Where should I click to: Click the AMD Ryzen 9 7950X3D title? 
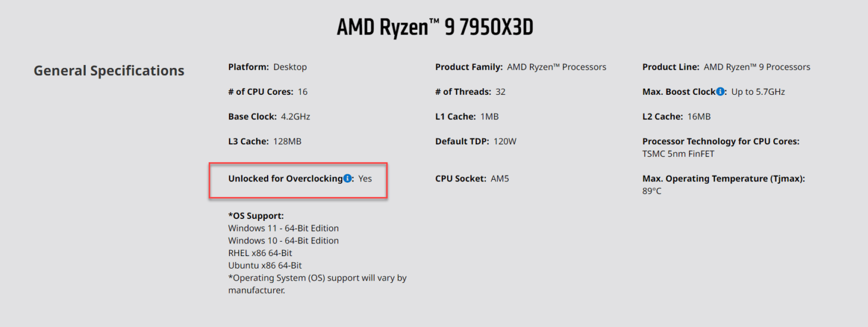pyautogui.click(x=435, y=28)
